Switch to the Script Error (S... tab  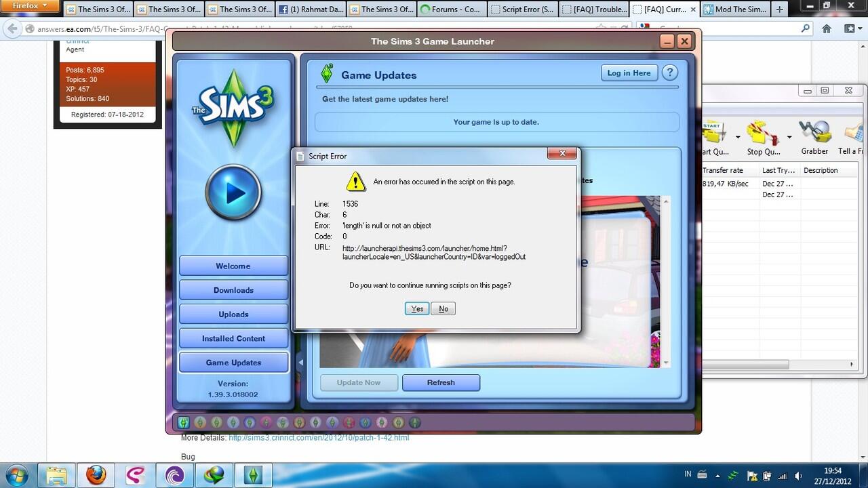[x=523, y=9]
